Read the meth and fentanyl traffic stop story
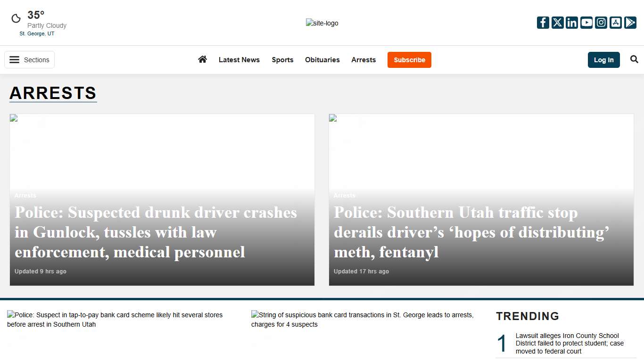Viewport: 644px width, 362px height. [x=471, y=232]
